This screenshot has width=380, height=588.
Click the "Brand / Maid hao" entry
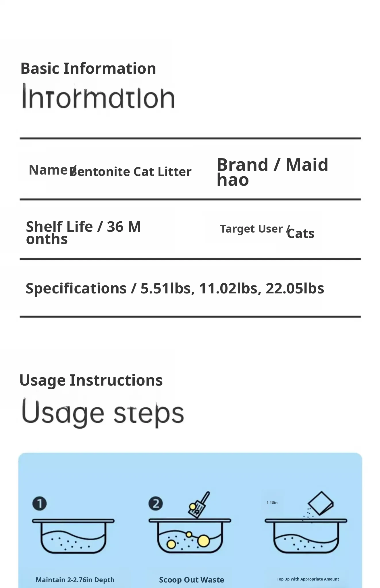[272, 172]
